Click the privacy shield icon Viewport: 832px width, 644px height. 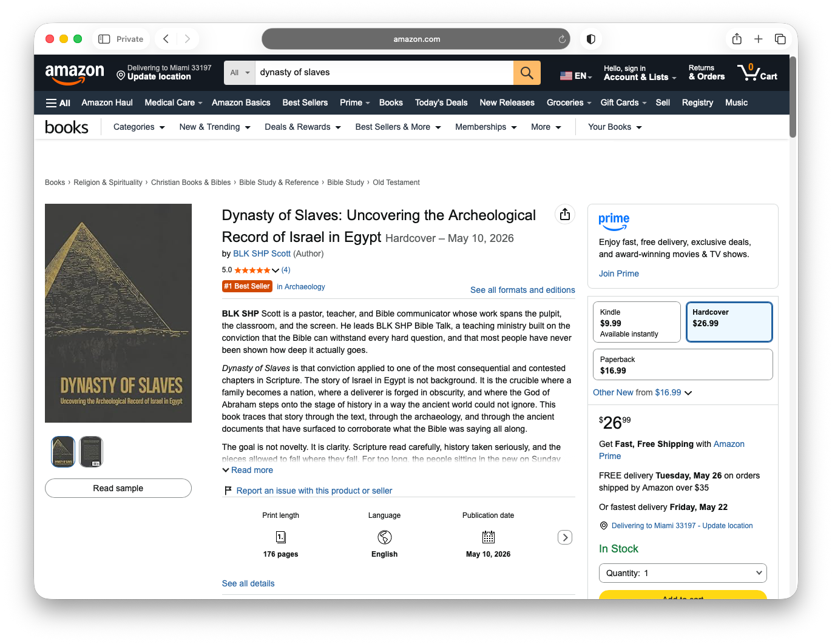(590, 39)
